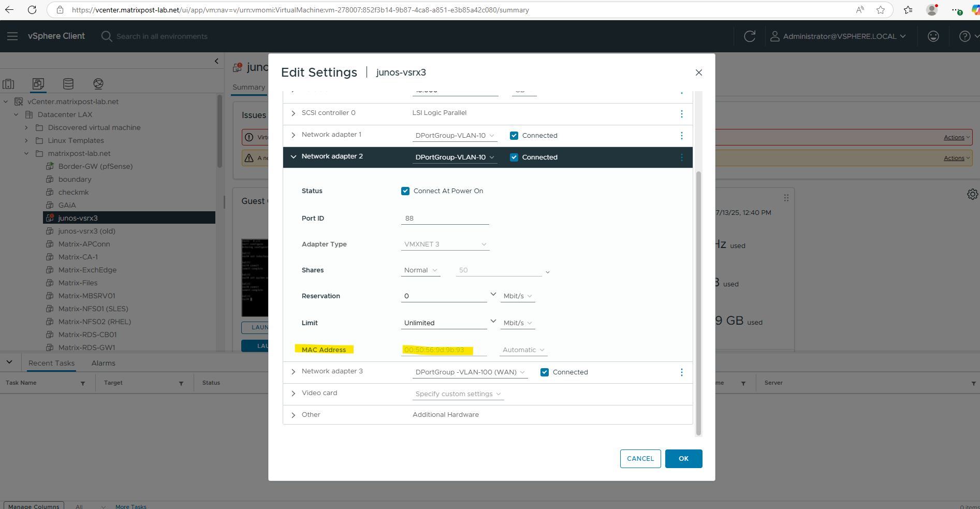Toggle Connected for Network adapter 1
Image resolution: width=980 pixels, height=509 pixels.
click(x=514, y=136)
